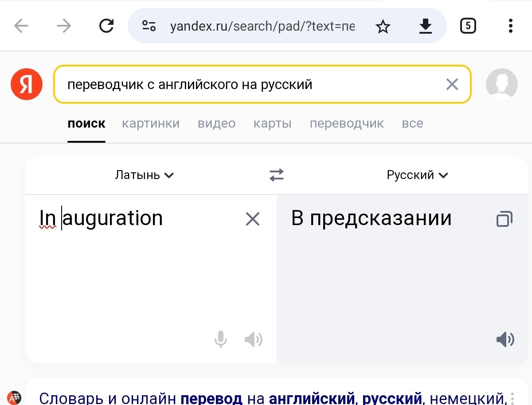Clear the translator input text

click(x=253, y=219)
